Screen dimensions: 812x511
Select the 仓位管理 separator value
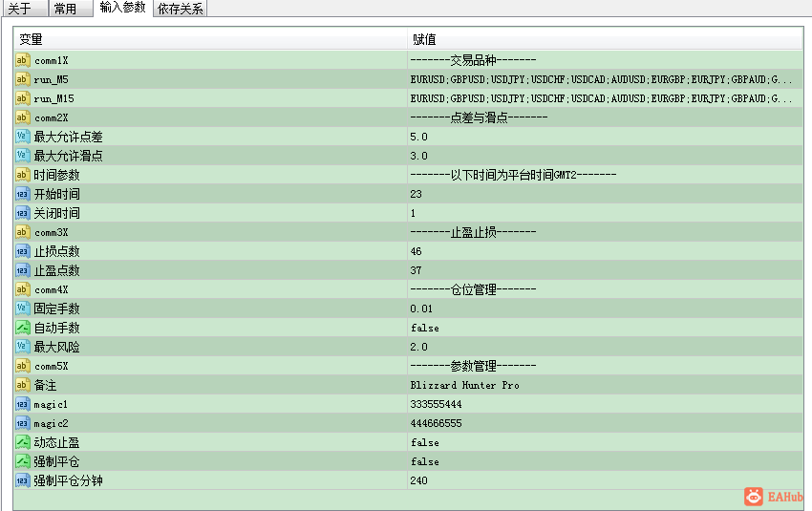tap(473, 289)
